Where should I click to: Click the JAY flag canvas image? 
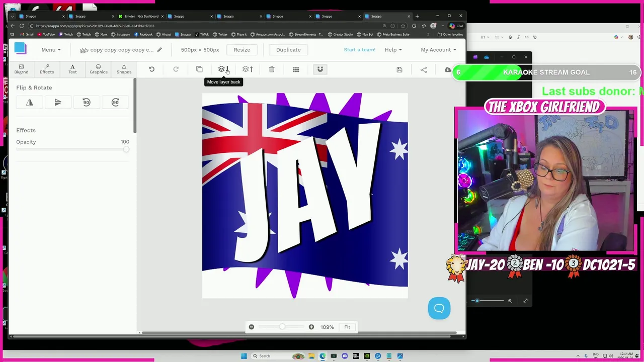click(305, 196)
